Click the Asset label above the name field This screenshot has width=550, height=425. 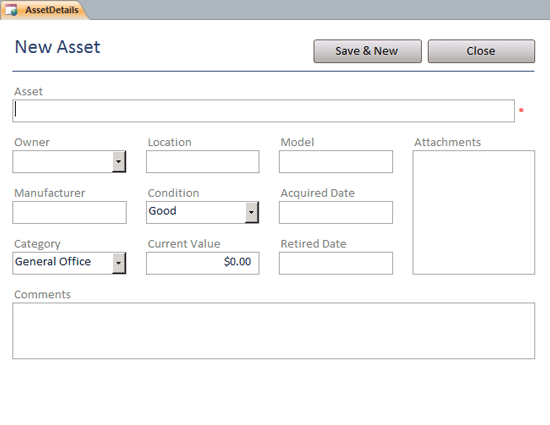(28, 92)
